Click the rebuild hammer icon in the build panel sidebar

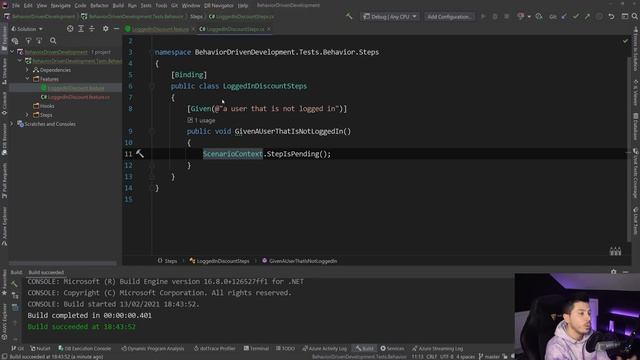(14, 284)
